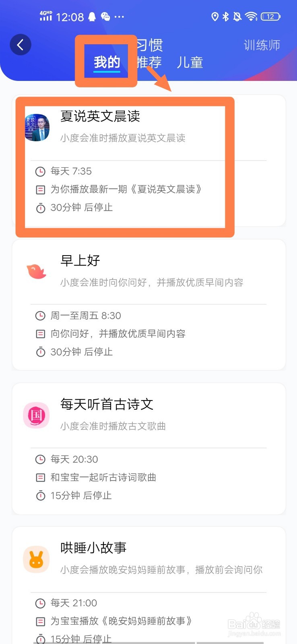Switch to the 我的 tab
Screen dimensions: 297x644
[x=107, y=62]
